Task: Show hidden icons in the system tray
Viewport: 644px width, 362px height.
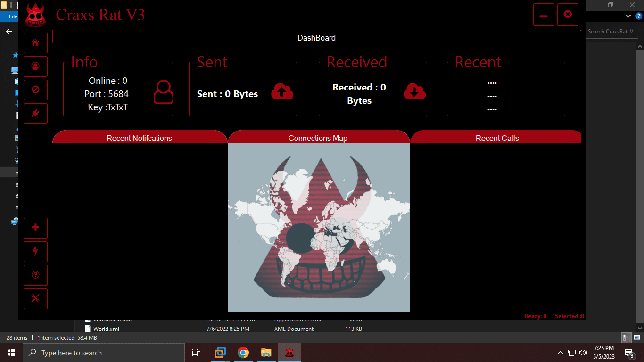Action: pyautogui.click(x=560, y=352)
